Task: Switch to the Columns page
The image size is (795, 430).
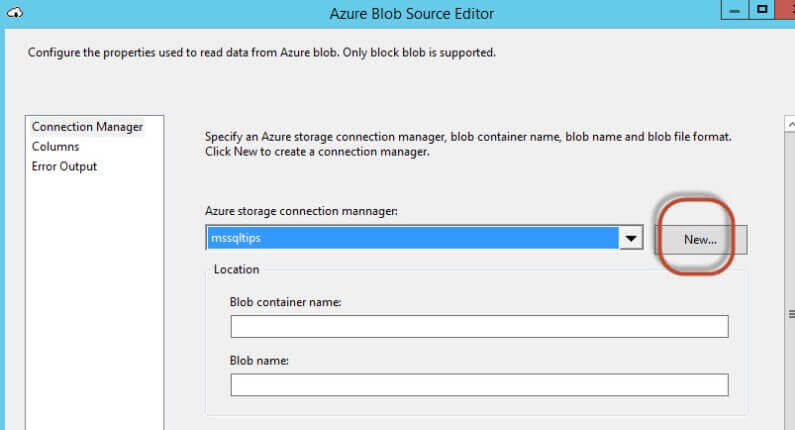Action: 55,147
